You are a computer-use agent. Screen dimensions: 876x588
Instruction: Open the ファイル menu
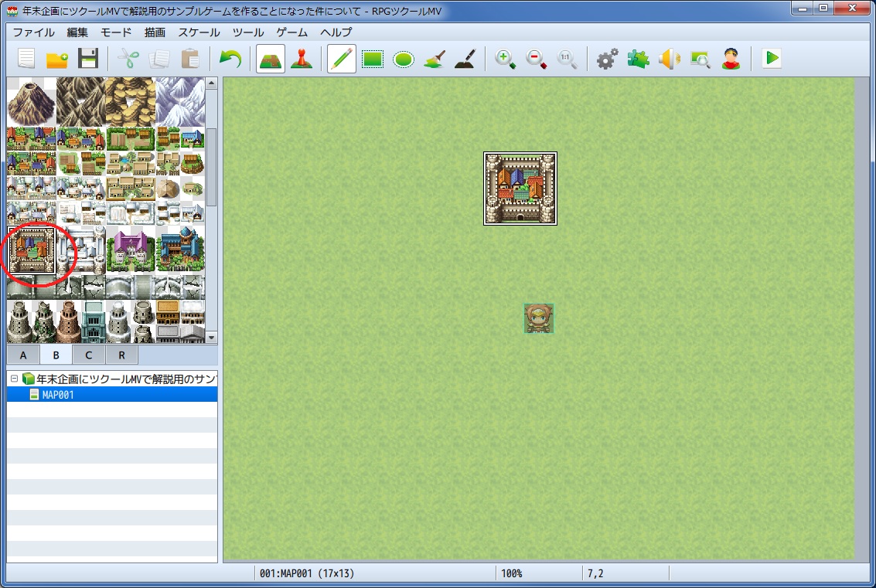pyautogui.click(x=34, y=32)
